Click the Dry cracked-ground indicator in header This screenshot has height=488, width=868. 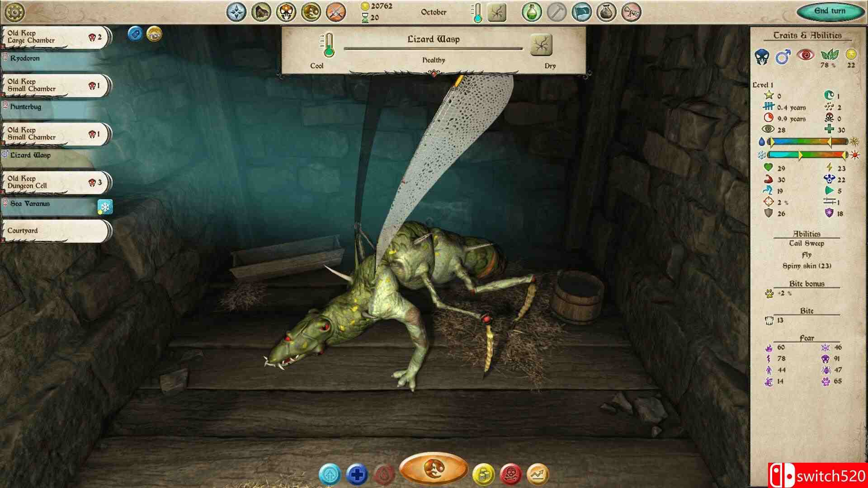(542, 45)
